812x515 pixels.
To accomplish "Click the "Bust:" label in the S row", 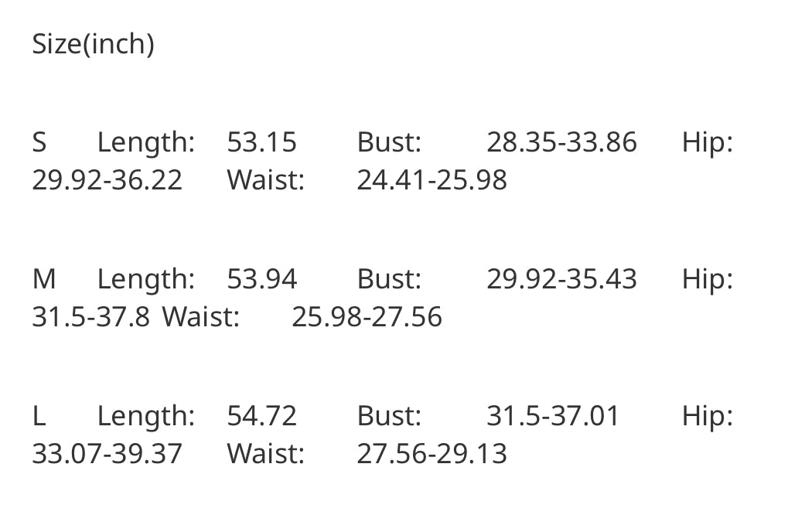I will click(388, 142).
